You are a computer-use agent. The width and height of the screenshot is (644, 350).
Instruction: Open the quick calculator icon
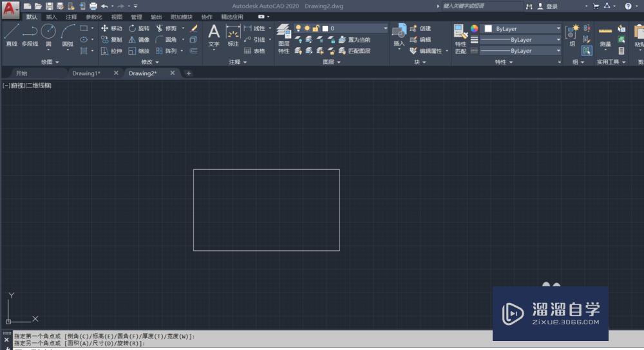click(x=621, y=51)
